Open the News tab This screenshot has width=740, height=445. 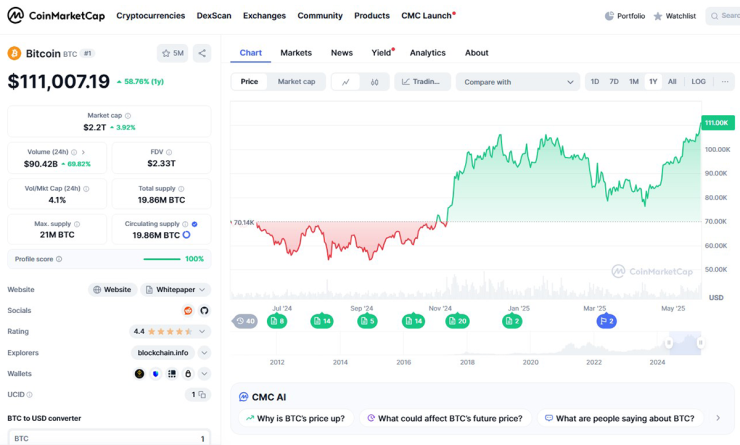(x=342, y=53)
